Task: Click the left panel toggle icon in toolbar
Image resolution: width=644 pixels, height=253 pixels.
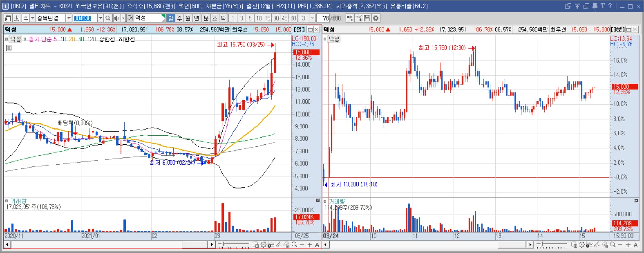Action: [8, 18]
